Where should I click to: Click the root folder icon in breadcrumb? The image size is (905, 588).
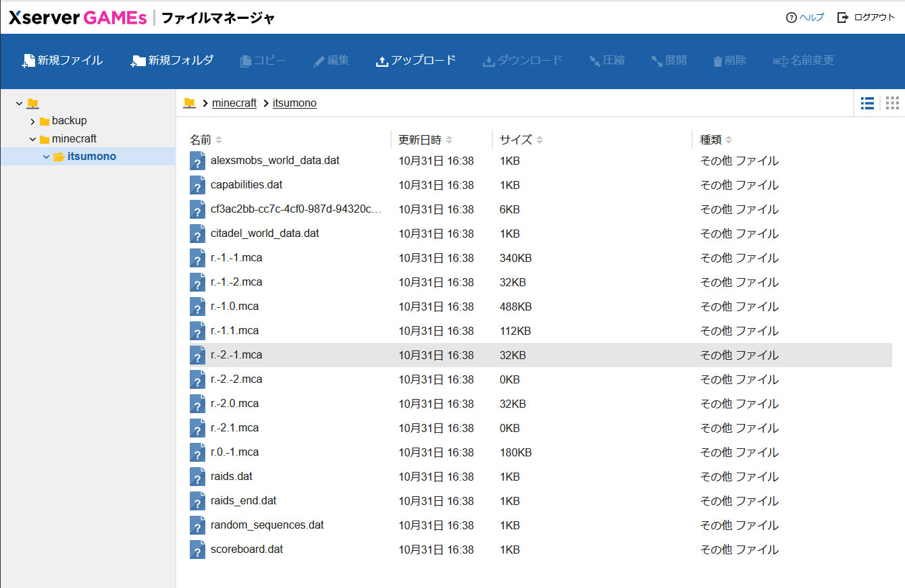pos(189,103)
